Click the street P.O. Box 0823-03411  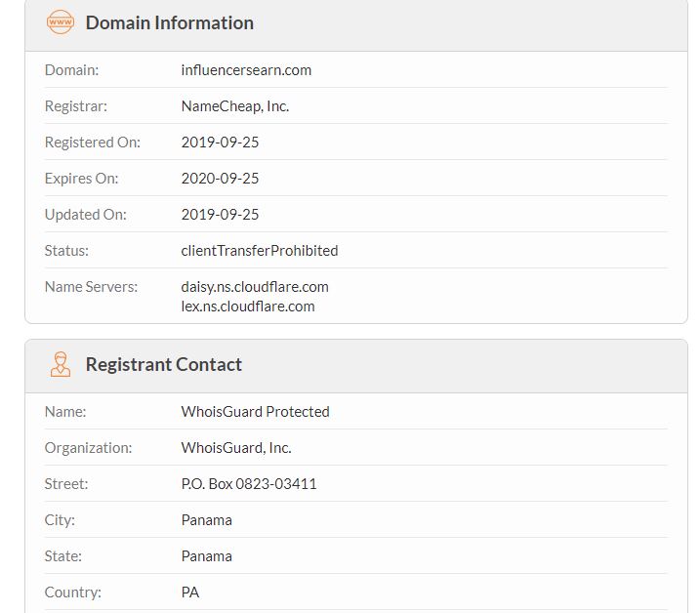(x=248, y=484)
